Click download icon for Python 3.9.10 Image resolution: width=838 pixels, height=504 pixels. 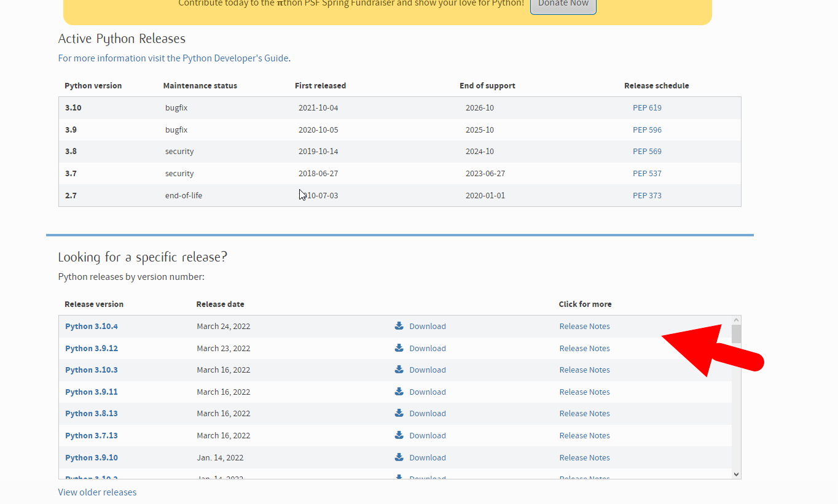tap(399, 457)
